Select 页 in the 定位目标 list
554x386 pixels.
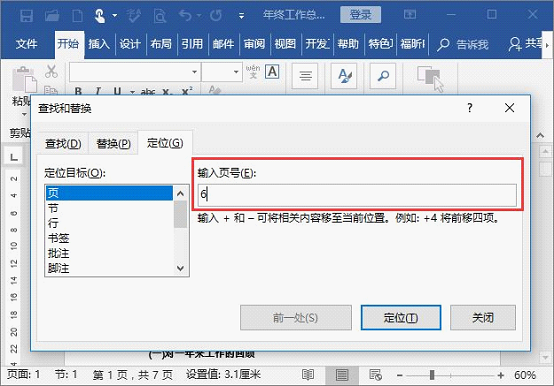(x=109, y=193)
